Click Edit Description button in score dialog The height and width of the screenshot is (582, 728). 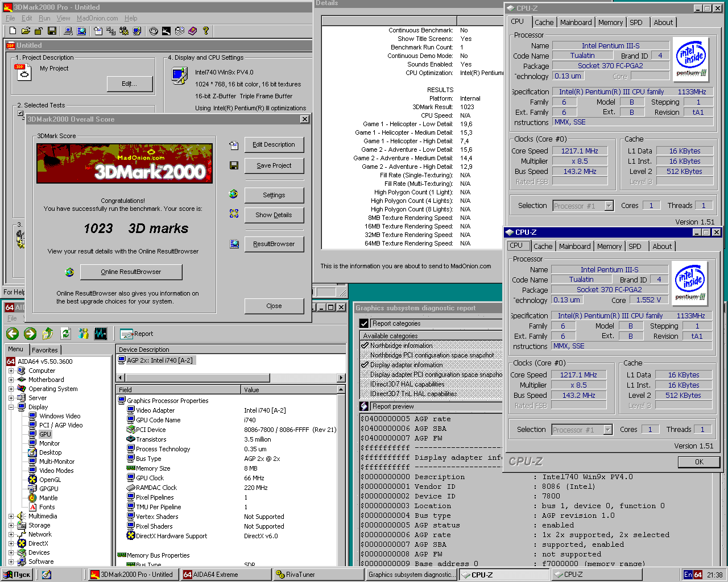(274, 144)
